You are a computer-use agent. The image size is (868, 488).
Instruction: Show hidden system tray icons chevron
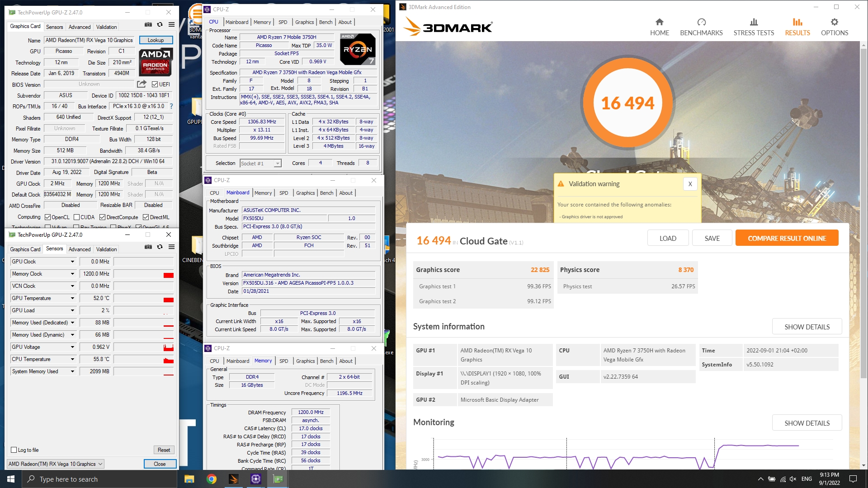pyautogui.click(x=760, y=479)
